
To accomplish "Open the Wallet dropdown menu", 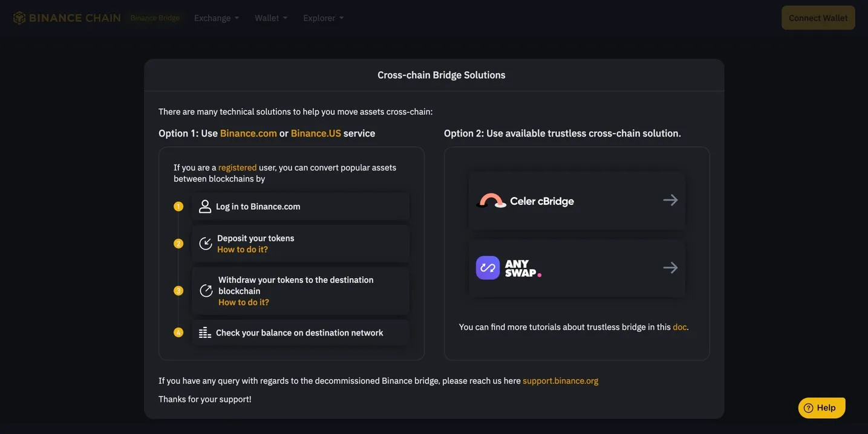I will click(271, 18).
